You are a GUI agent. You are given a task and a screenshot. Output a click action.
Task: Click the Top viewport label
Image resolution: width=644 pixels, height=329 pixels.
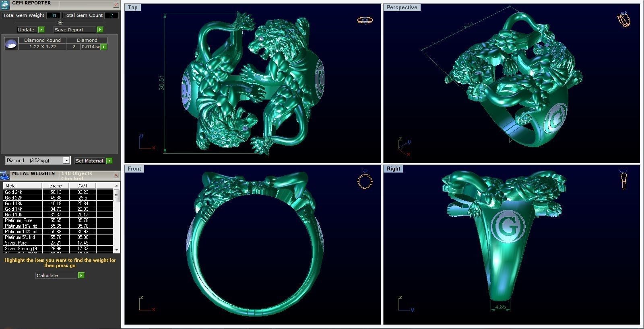(x=133, y=7)
